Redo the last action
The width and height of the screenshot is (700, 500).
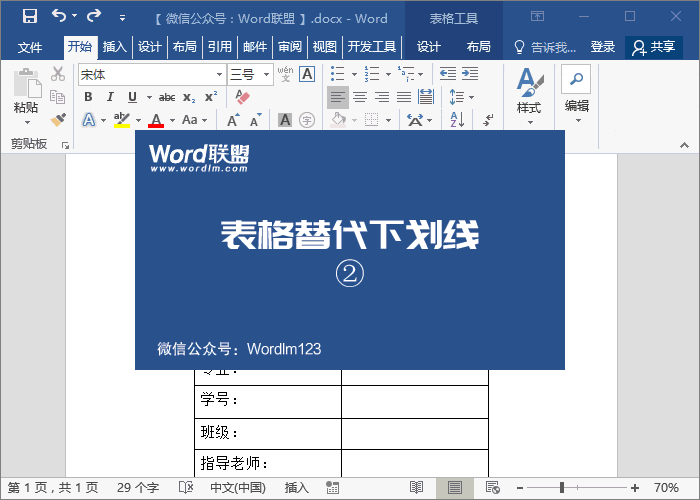click(x=94, y=16)
